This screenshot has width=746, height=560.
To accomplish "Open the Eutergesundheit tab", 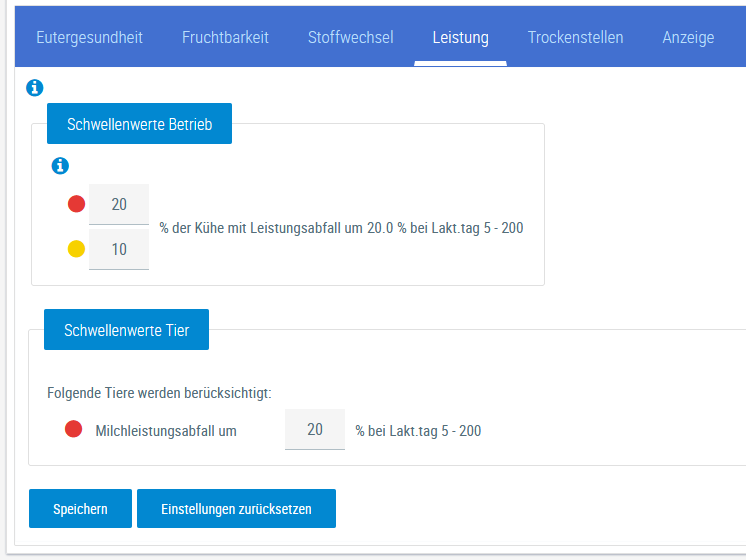I will [89, 38].
